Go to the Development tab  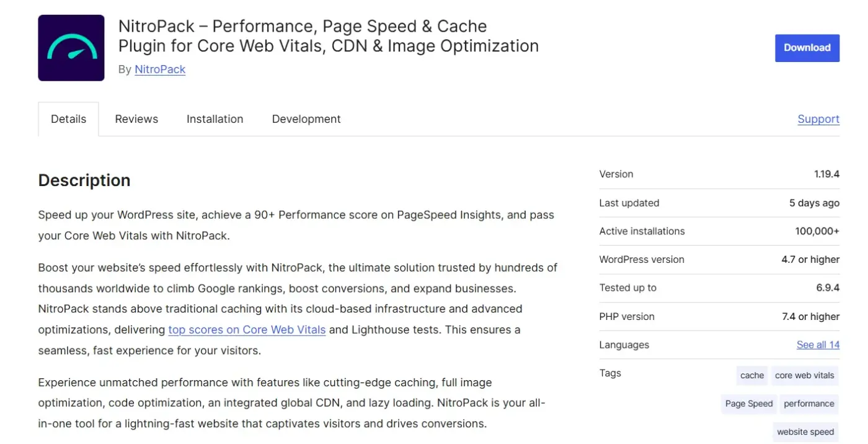[x=306, y=119]
